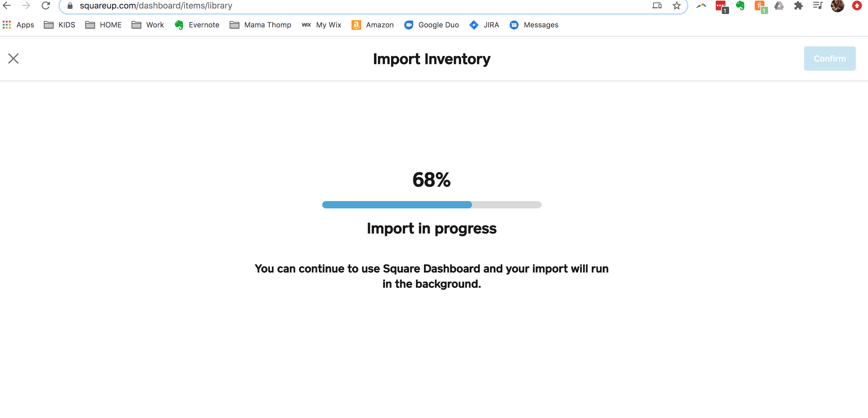Bookmark page with star icon
The image size is (868, 418).
pyautogui.click(x=676, y=5)
